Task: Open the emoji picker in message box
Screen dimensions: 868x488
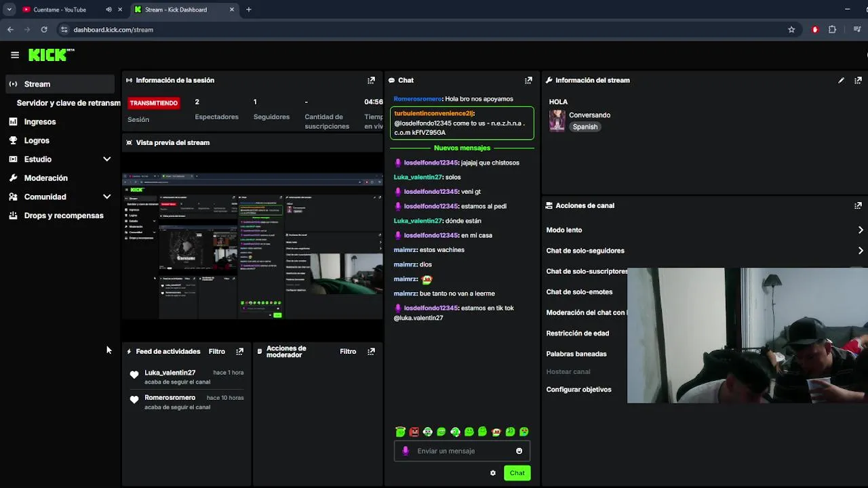Action: click(519, 451)
